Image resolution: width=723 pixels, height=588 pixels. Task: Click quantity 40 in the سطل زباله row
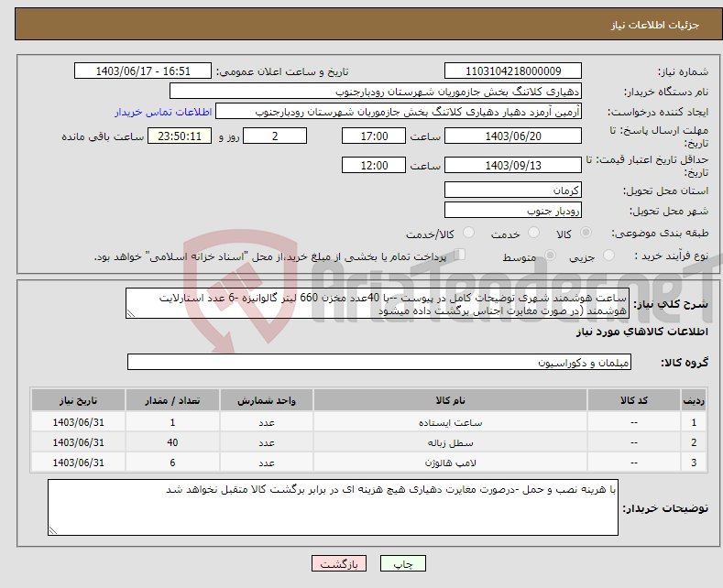pos(172,442)
